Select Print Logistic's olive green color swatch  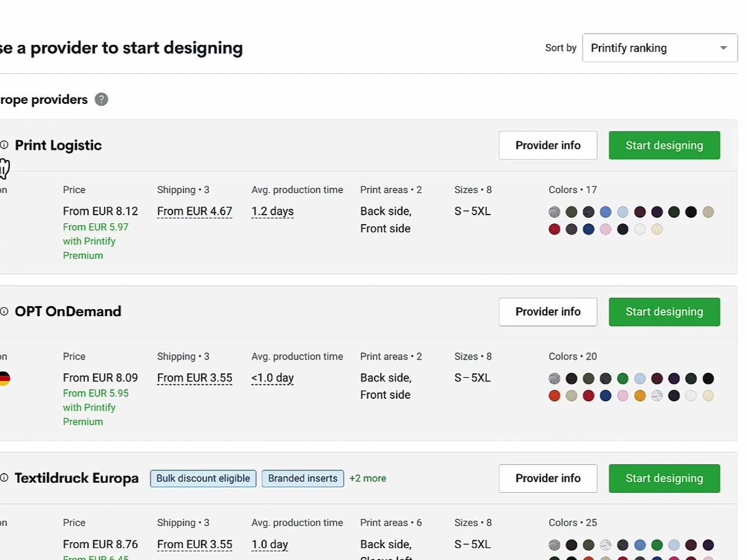(571, 212)
